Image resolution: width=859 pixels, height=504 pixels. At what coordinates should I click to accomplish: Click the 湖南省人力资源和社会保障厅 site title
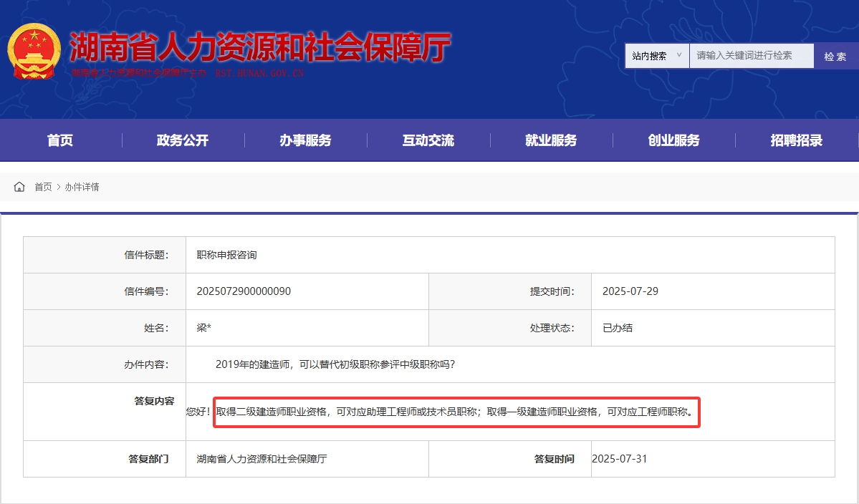click(x=259, y=48)
